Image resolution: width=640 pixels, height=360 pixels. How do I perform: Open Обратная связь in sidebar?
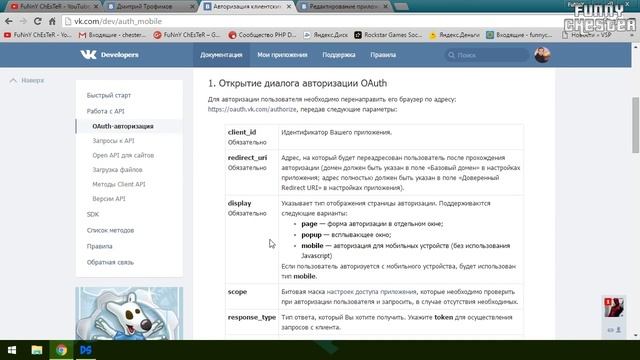tap(110, 262)
